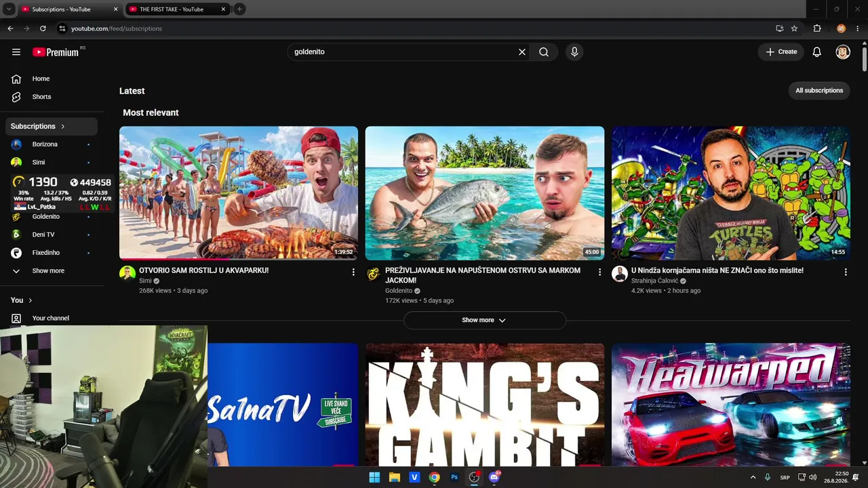868x488 pixels.
Task: Switch to OBS Studio in the taskbar
Action: click(x=474, y=477)
